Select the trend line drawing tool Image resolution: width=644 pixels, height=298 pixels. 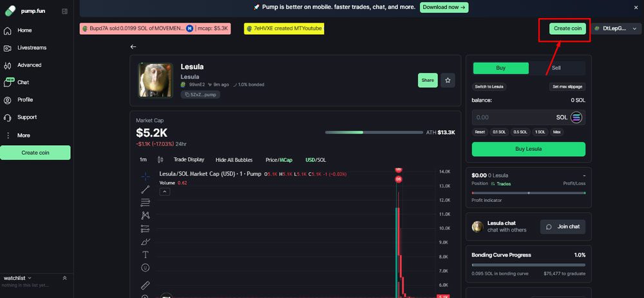pos(146,190)
